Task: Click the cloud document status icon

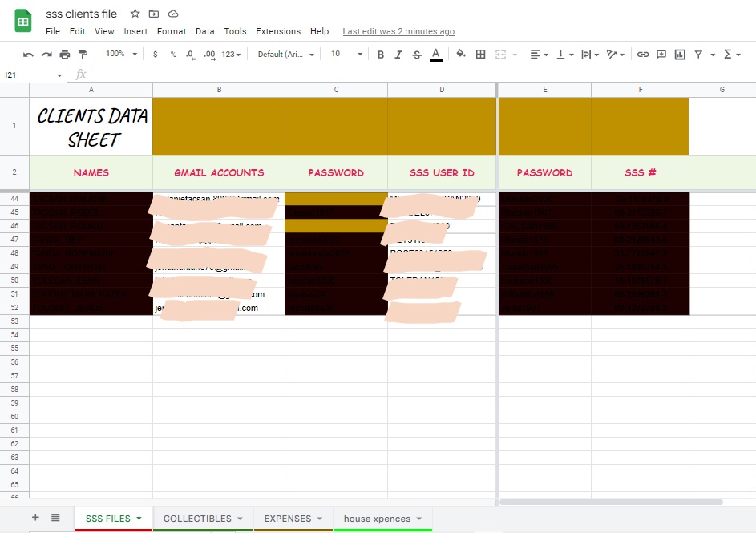Action: (173, 14)
